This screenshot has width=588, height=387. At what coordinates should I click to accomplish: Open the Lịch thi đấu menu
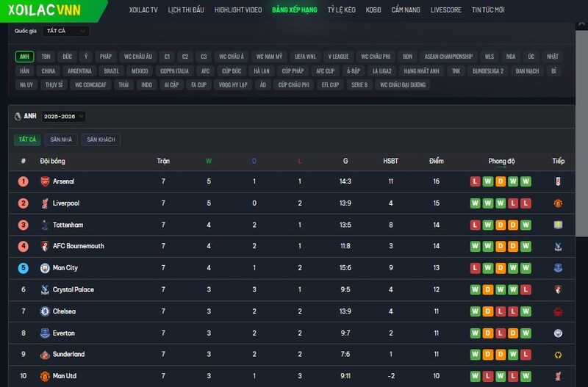coord(186,10)
